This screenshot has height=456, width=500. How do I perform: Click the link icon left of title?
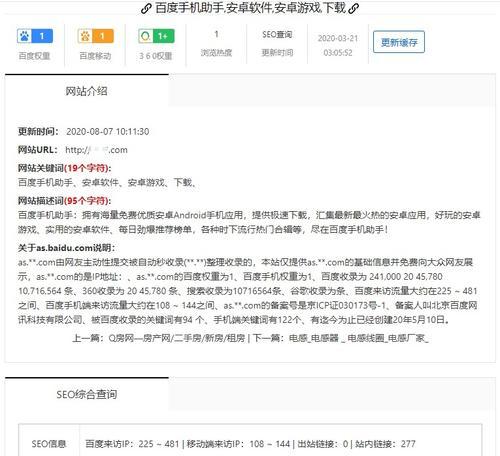click(146, 8)
